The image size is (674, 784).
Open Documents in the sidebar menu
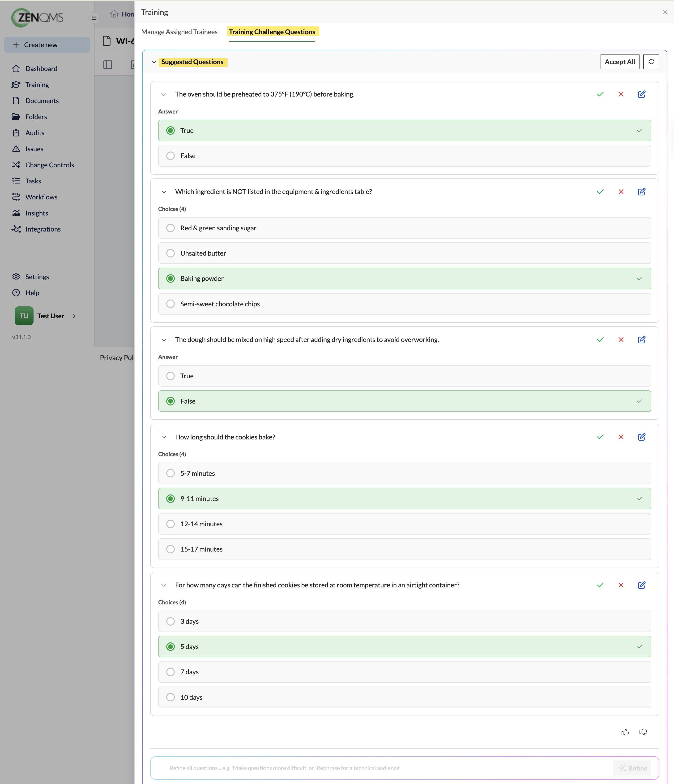[x=42, y=101]
